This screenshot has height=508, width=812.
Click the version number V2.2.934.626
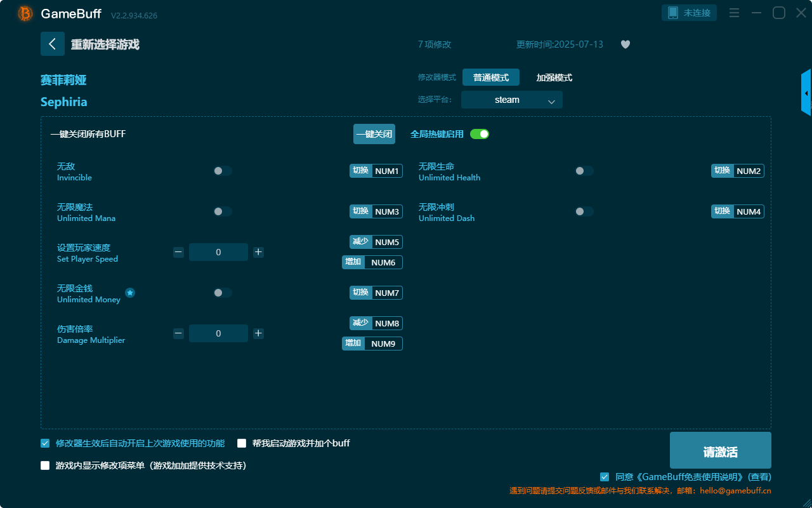pos(134,15)
